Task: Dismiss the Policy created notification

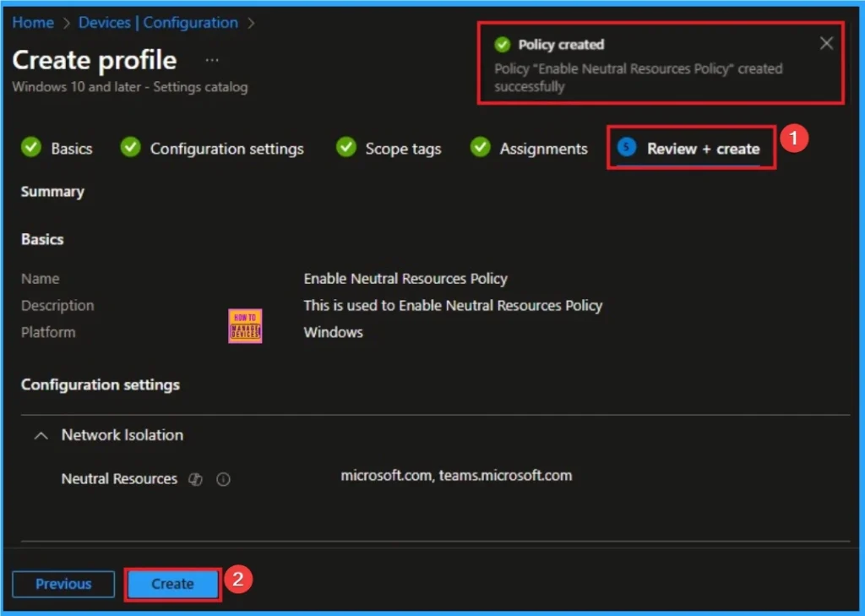Action: 826,44
